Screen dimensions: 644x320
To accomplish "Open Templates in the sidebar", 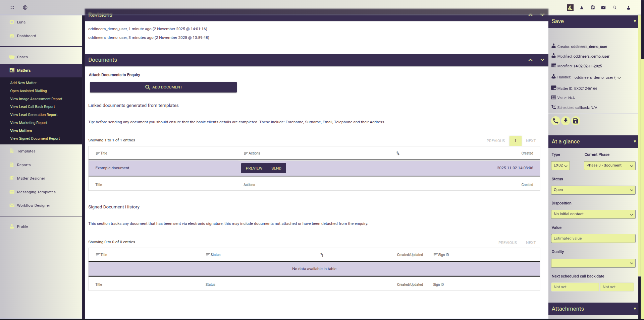I will (x=26, y=151).
